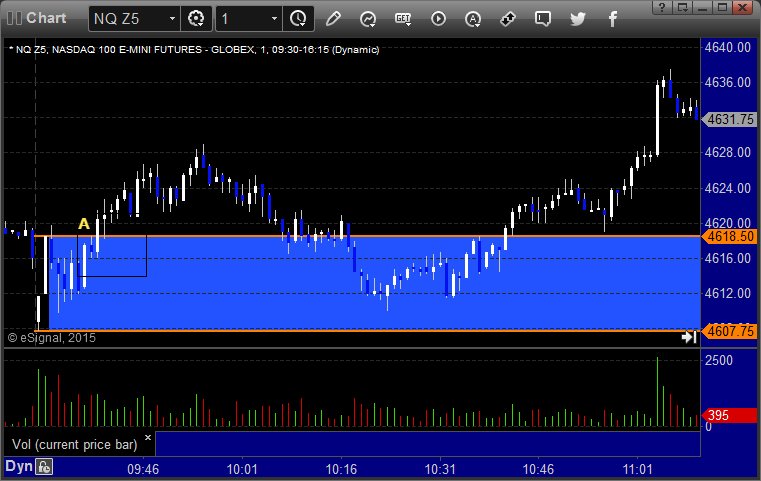
Task: Close the Vol study panel
Action: click(148, 437)
